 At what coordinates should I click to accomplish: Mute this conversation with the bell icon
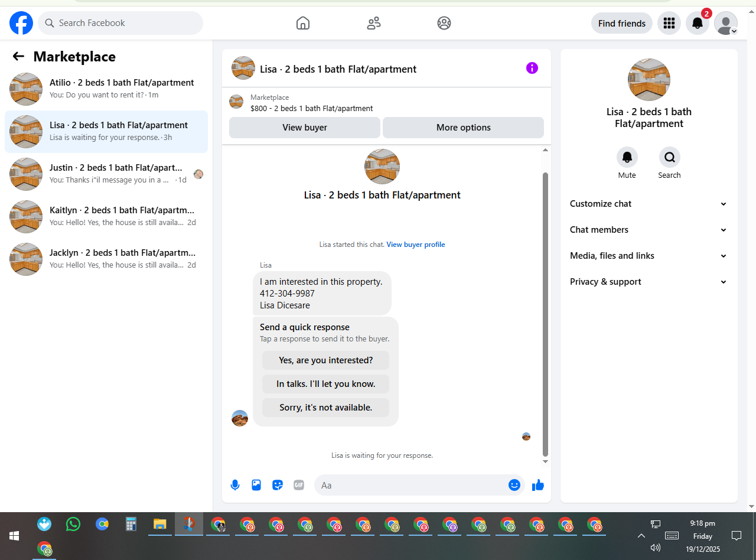[x=627, y=157]
